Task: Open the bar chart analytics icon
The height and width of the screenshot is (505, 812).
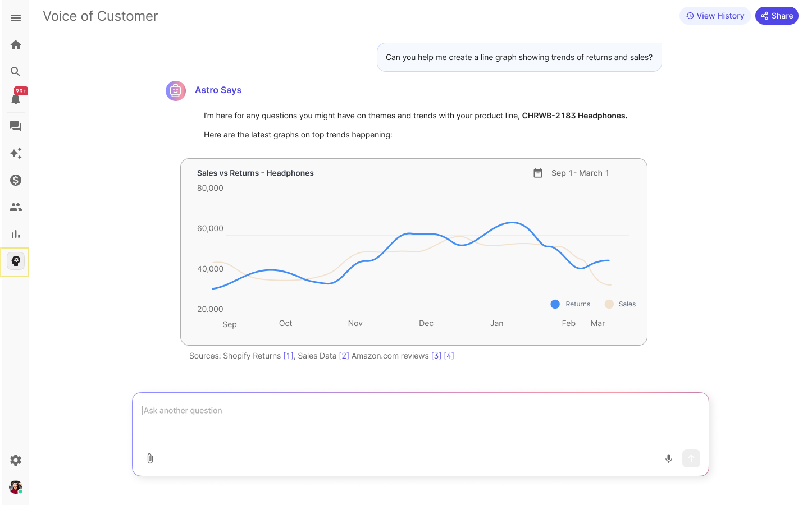Action: [16, 234]
